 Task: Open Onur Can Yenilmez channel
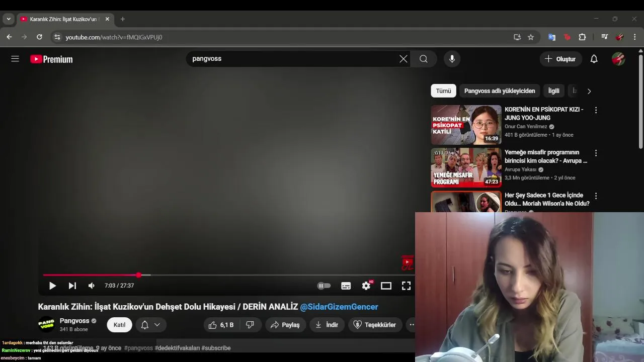[526, 127]
